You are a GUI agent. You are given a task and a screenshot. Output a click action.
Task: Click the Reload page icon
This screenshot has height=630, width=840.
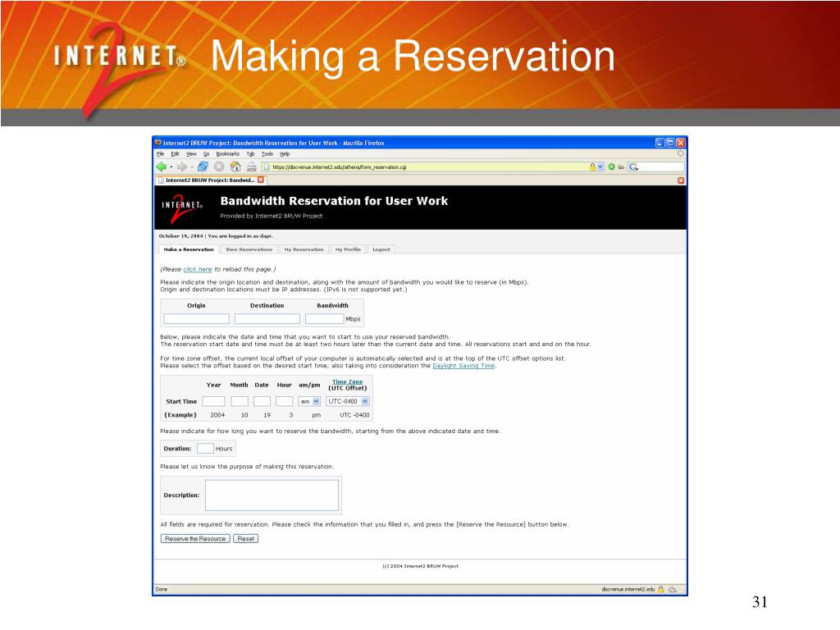click(203, 167)
